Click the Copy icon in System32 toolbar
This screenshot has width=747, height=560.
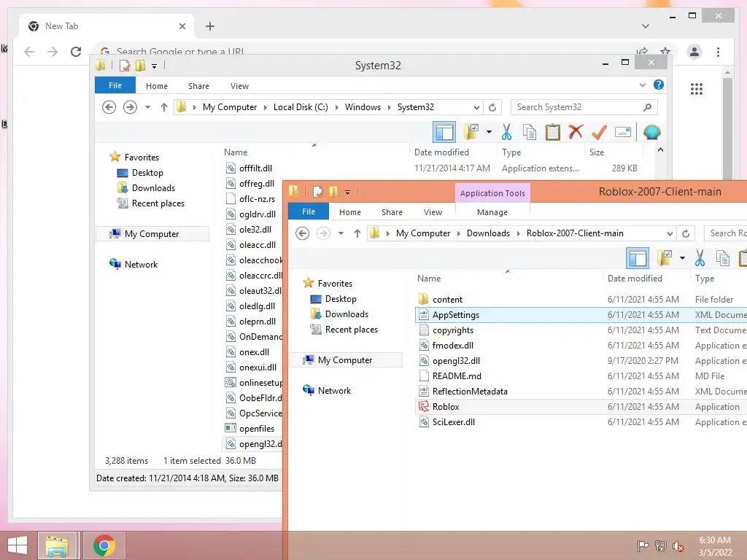(530, 132)
